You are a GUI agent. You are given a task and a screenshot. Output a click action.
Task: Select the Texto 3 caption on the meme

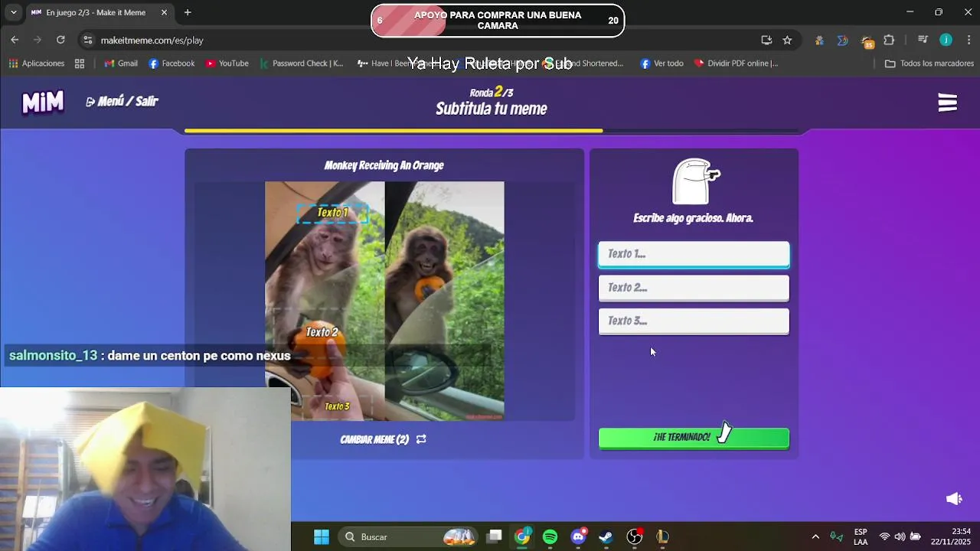coord(337,406)
